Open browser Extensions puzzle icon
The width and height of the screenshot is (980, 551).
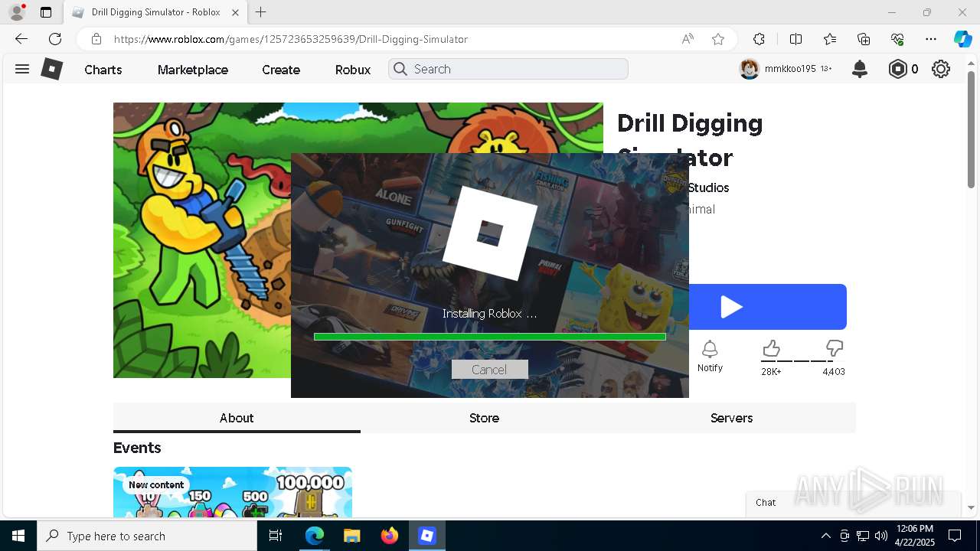click(759, 39)
